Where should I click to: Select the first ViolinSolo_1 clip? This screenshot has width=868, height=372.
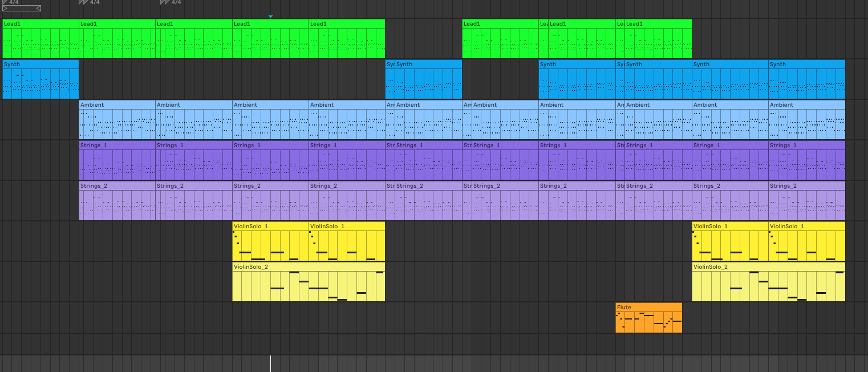point(270,241)
